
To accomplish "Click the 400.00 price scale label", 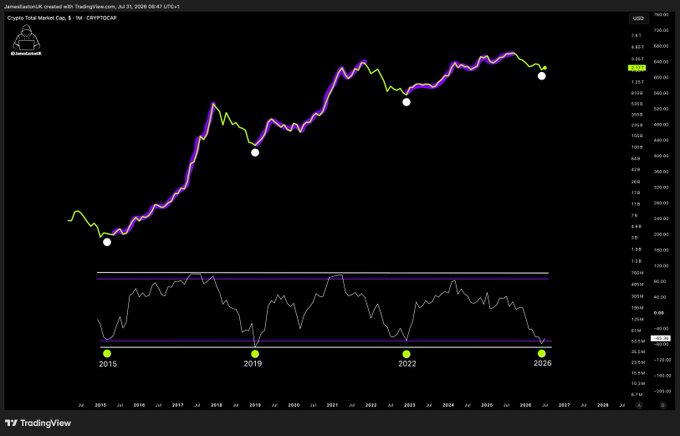I will [x=661, y=156].
